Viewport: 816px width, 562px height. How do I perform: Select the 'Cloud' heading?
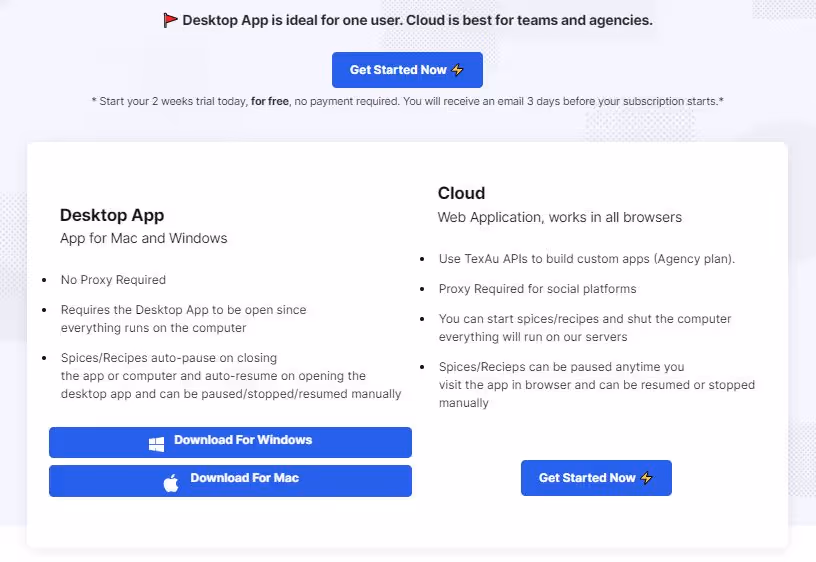click(461, 193)
